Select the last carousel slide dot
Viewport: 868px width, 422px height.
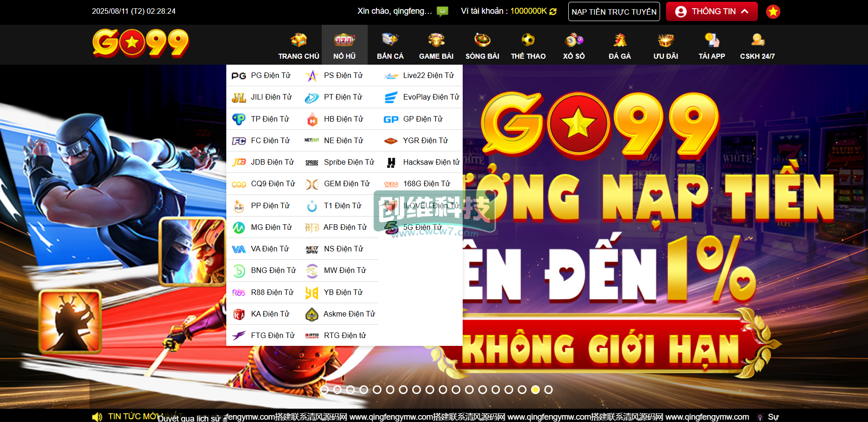pos(549,389)
